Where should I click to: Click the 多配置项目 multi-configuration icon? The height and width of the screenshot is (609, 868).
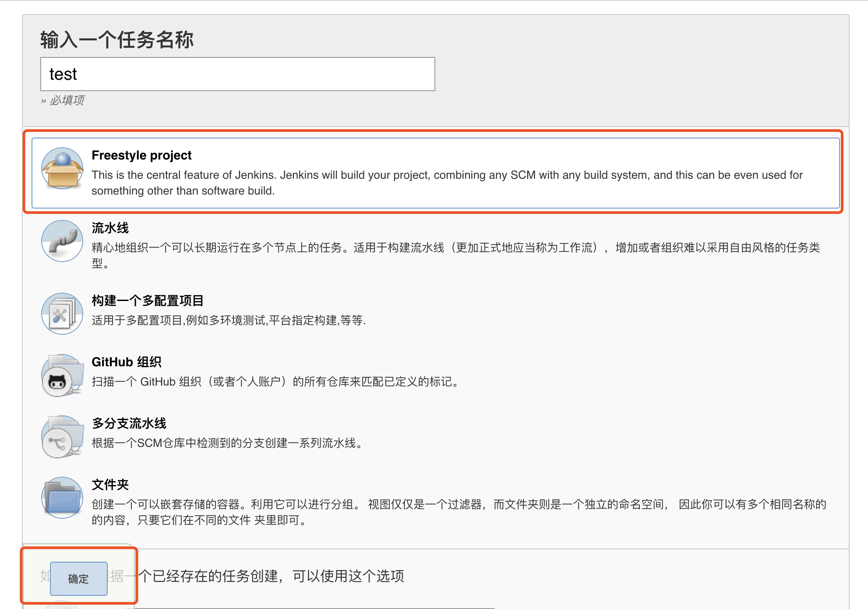point(62,314)
